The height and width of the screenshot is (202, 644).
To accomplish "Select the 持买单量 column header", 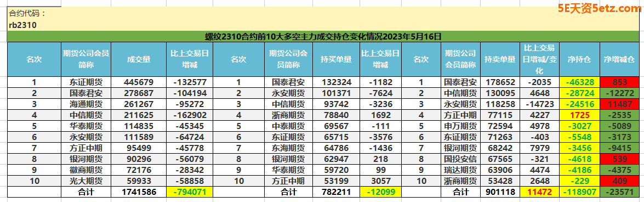I will point(335,59).
